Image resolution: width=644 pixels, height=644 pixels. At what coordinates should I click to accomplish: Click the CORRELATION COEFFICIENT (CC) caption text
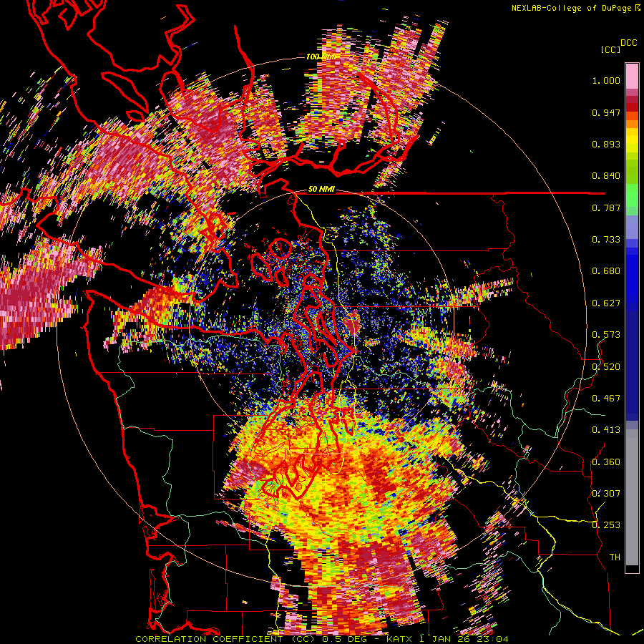click(x=224, y=639)
